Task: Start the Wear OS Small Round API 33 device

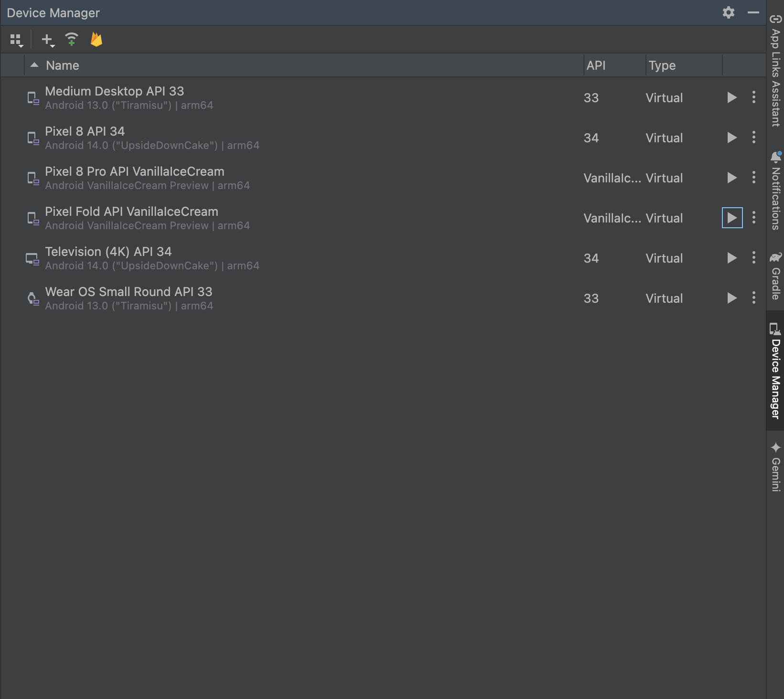Action: point(731,298)
